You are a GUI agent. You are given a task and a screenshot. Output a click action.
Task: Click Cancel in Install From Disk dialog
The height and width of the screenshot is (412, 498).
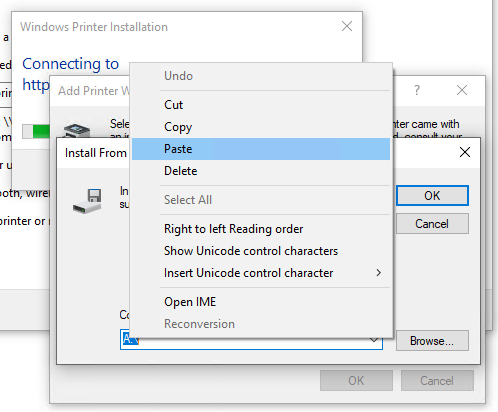432,224
